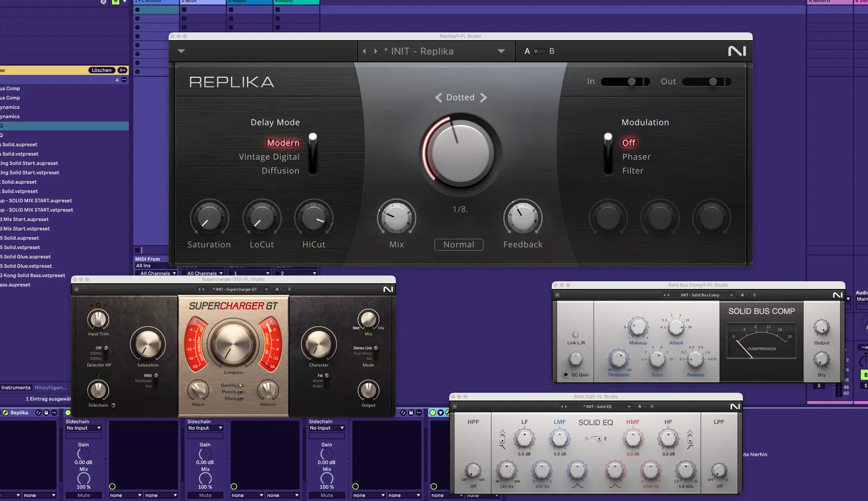Click the Native Instruments logo in Replika
This screenshot has height=501, width=868.
click(x=737, y=51)
